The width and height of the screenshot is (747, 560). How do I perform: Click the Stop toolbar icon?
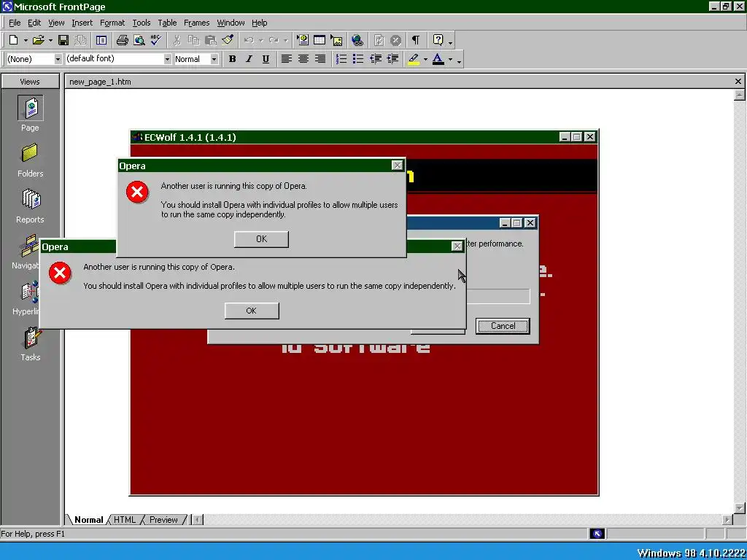pos(395,41)
